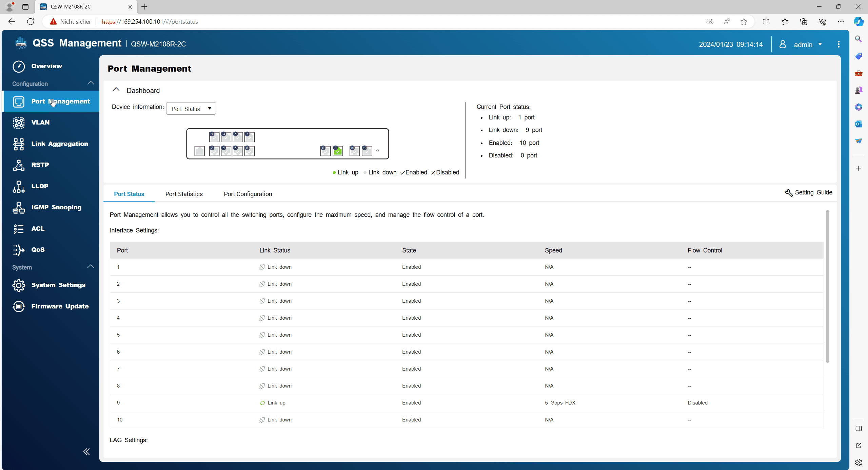The image size is (868, 470).
Task: Open the Setting Guide
Action: pos(808,192)
